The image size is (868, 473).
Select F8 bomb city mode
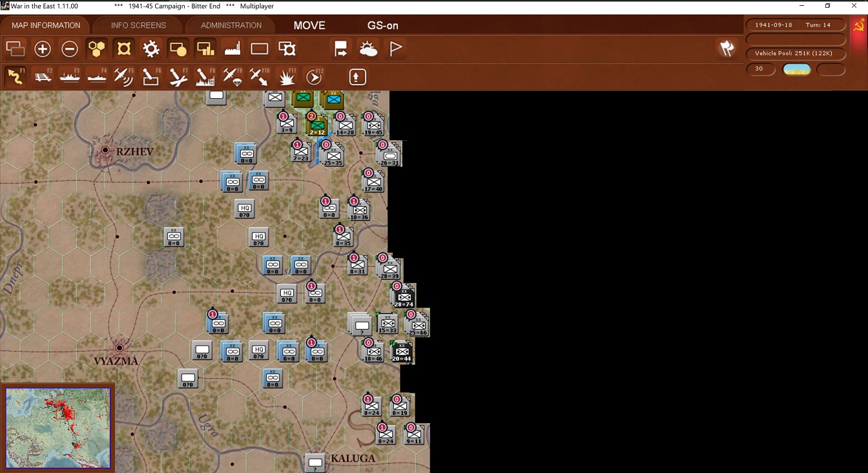(205, 76)
